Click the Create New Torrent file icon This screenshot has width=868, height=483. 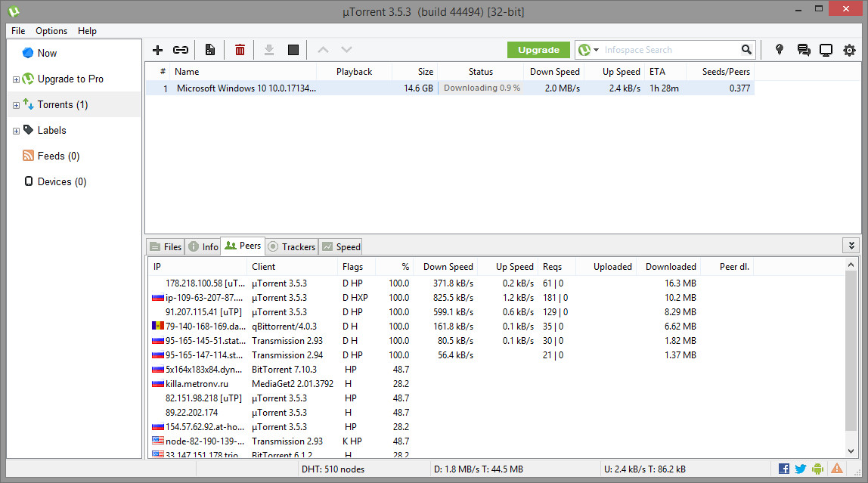click(x=209, y=50)
